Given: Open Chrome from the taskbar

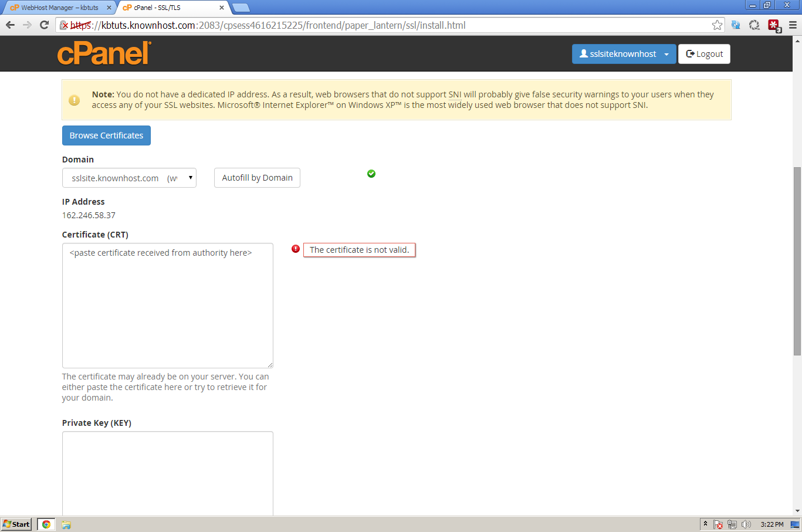Looking at the screenshot, I should click(x=46, y=524).
